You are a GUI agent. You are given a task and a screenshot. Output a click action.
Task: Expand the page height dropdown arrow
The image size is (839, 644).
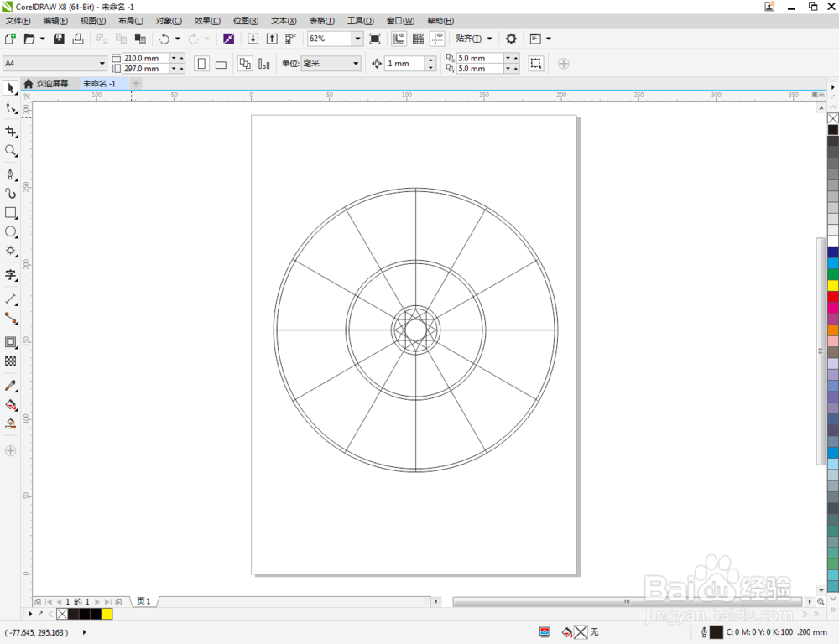(x=174, y=69)
